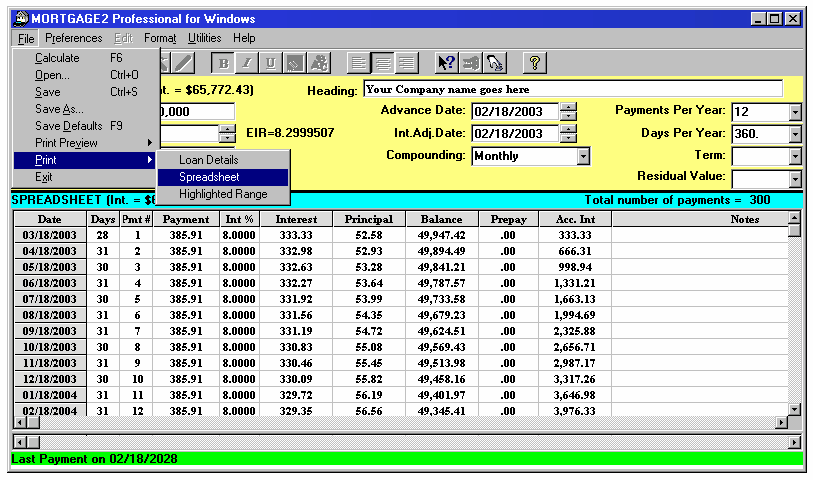
Task: Toggle Underline formatting button
Action: tap(270, 63)
